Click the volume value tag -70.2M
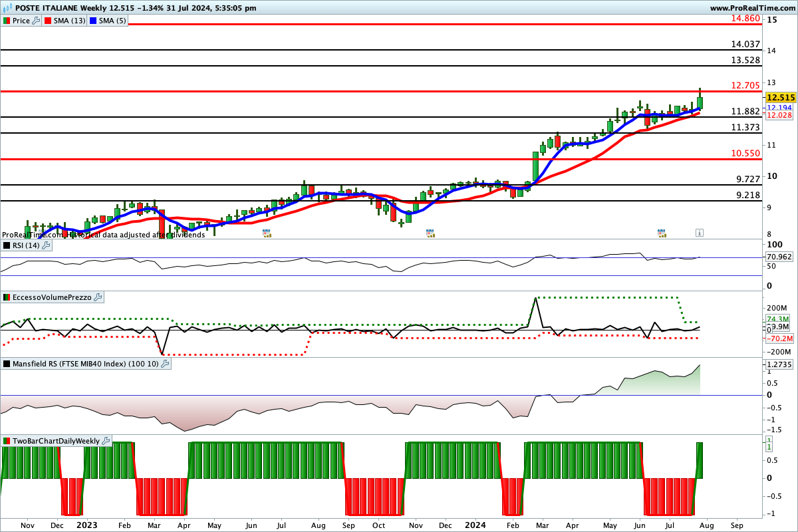The image size is (798, 532). point(778,338)
